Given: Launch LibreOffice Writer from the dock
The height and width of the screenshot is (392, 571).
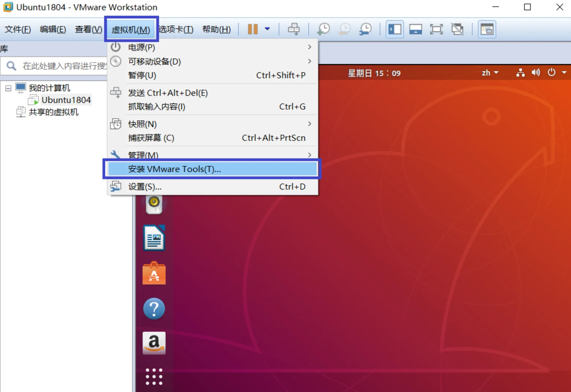Looking at the screenshot, I should [154, 238].
